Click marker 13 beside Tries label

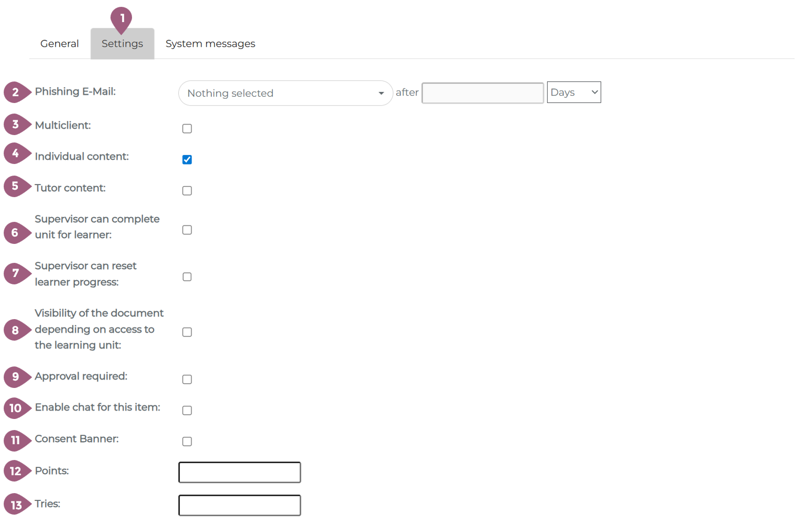(x=15, y=505)
